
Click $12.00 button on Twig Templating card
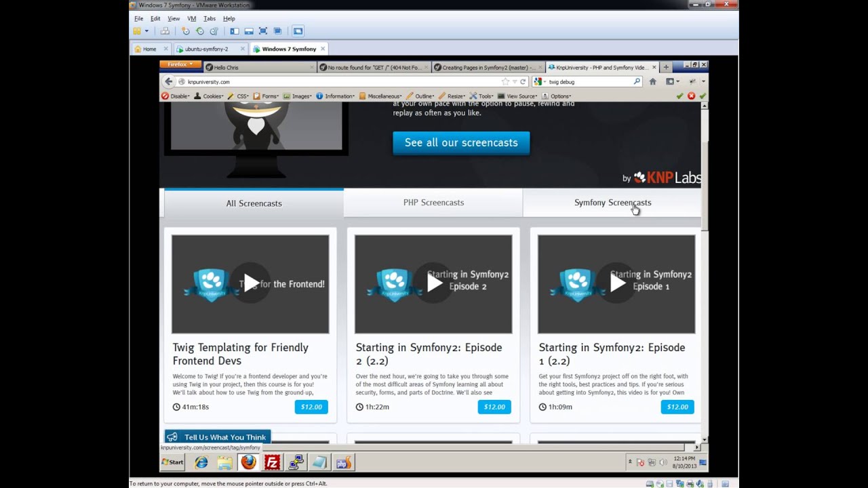311,407
